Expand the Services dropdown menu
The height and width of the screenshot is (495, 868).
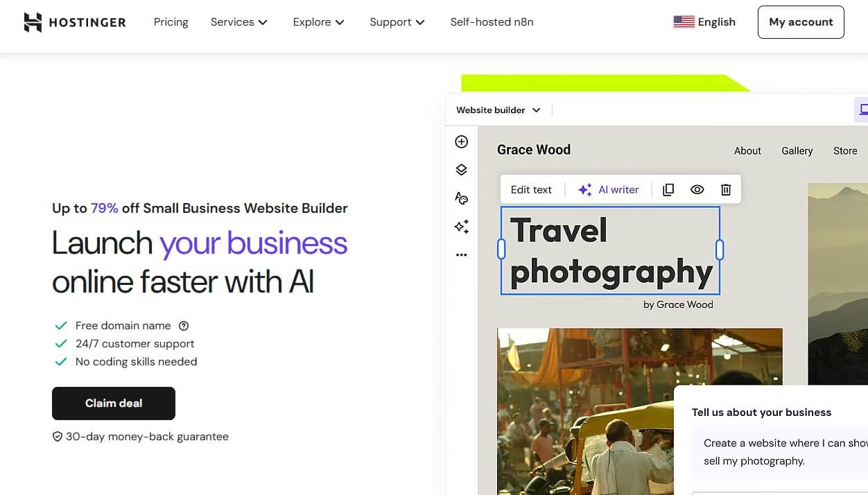point(239,22)
